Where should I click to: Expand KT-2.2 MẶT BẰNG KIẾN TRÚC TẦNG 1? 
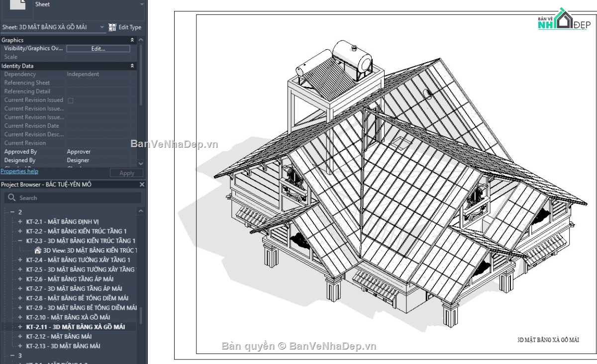tap(20, 231)
